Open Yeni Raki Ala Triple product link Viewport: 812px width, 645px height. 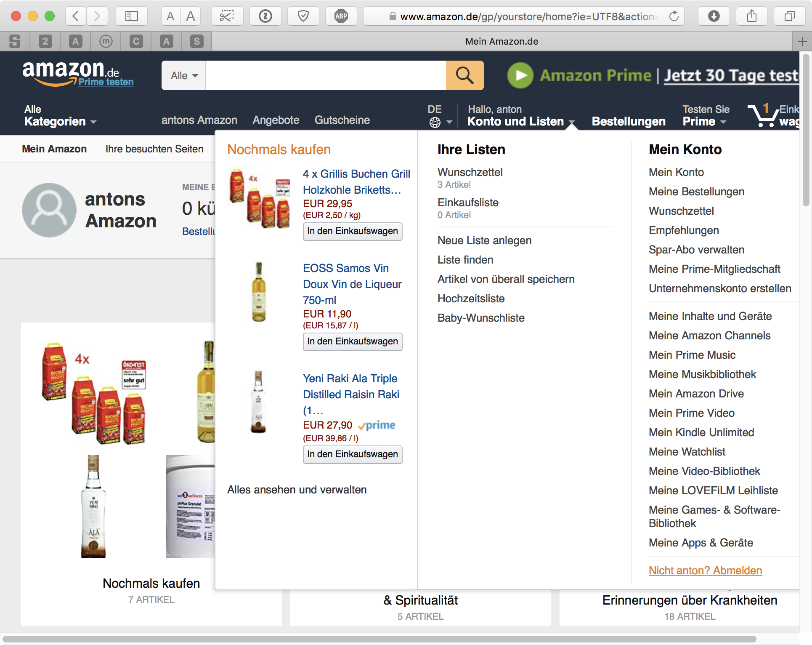[x=351, y=394]
